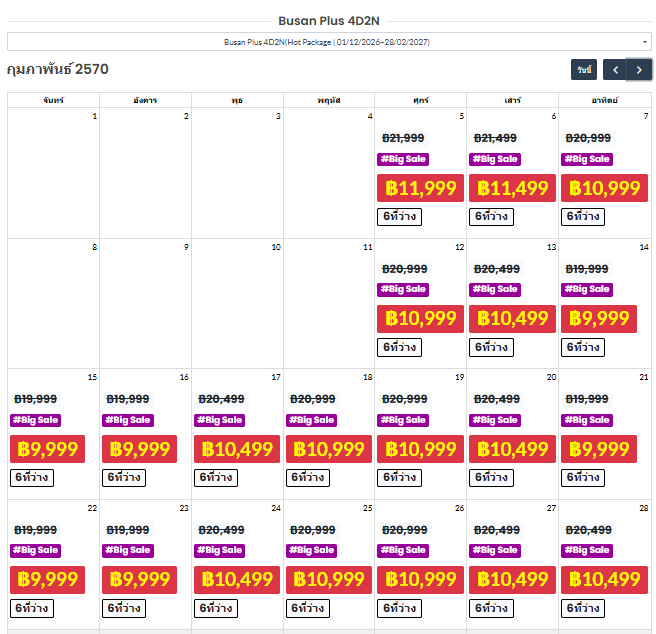This screenshot has height=634, width=656.
Task: Click the today button beside arrows
Action: point(584,70)
